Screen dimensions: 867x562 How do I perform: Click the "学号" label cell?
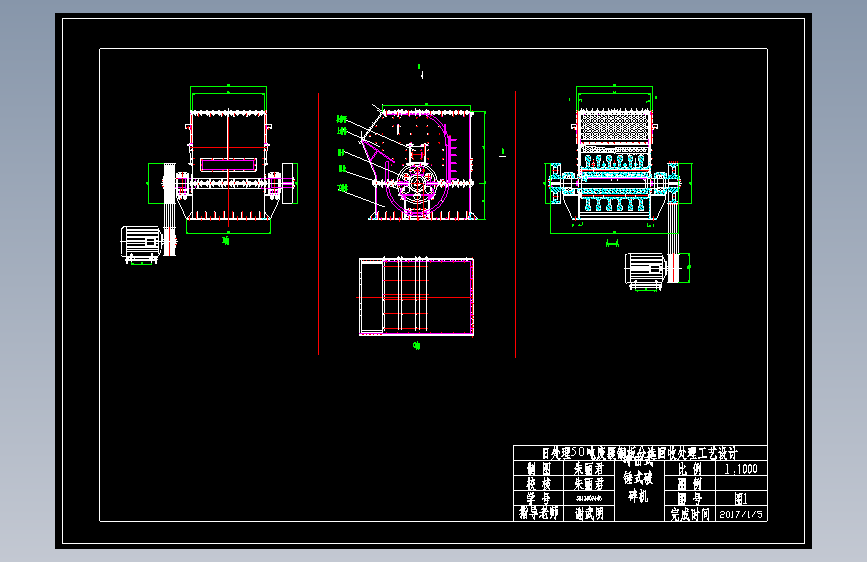(x=539, y=498)
